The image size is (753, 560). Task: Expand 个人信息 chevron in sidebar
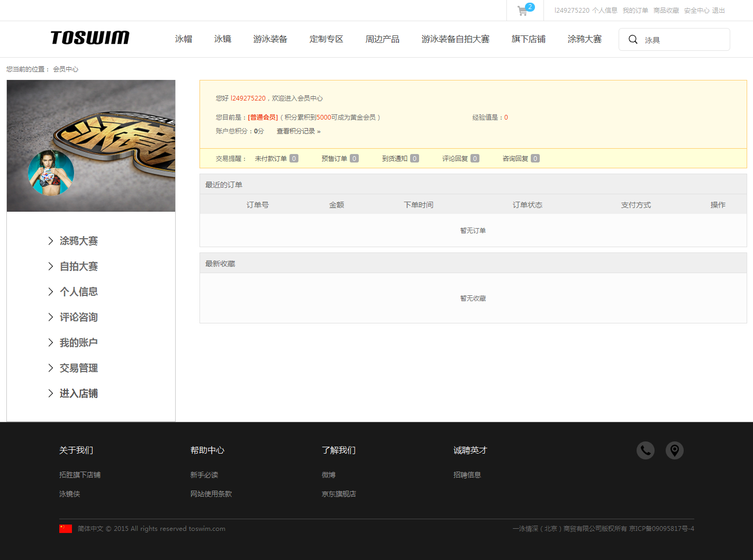tap(51, 292)
